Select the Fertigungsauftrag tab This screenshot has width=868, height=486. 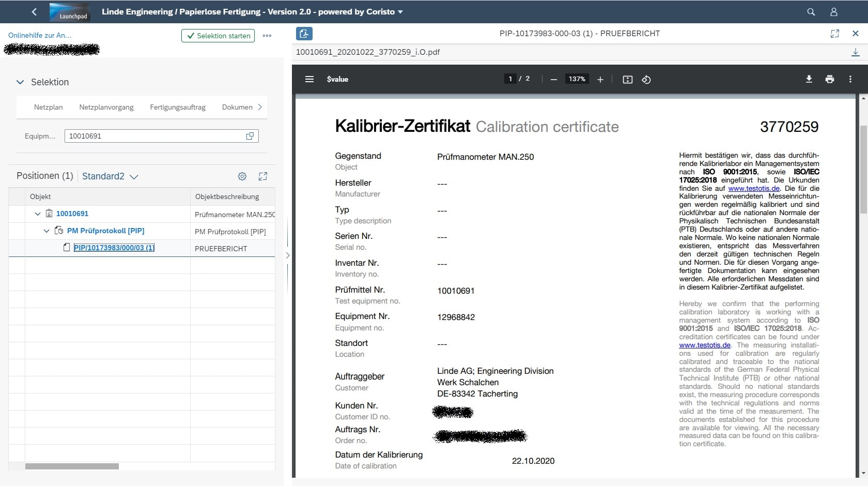coord(178,107)
